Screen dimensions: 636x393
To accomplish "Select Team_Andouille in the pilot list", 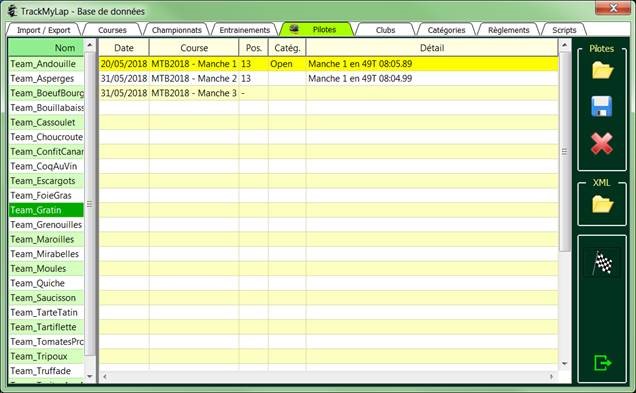I will click(x=46, y=64).
